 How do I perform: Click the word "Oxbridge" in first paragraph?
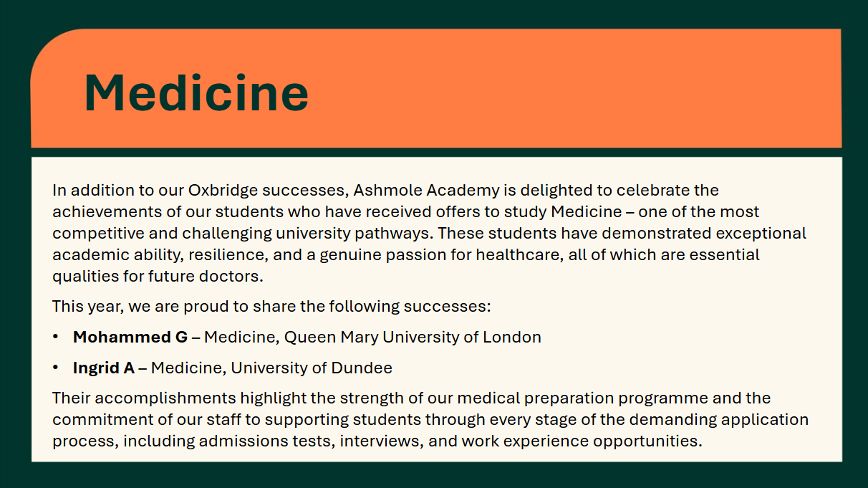click(x=223, y=191)
